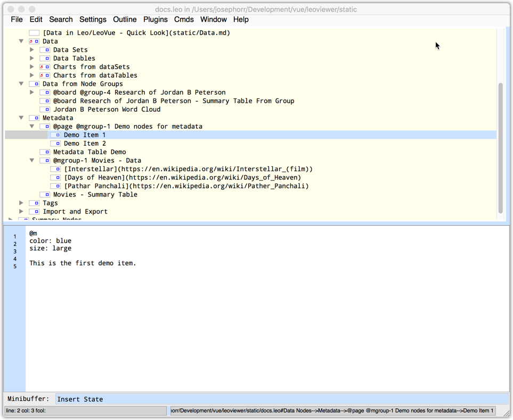The width and height of the screenshot is (513, 420).
Task: Select Movies - Summary Table headline
Action: 95,194
